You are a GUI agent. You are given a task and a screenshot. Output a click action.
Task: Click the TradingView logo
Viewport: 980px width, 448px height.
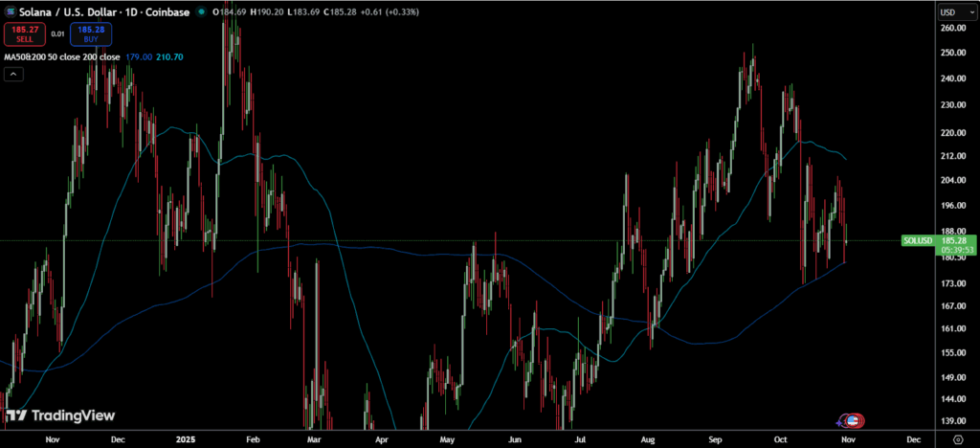[x=60, y=415]
